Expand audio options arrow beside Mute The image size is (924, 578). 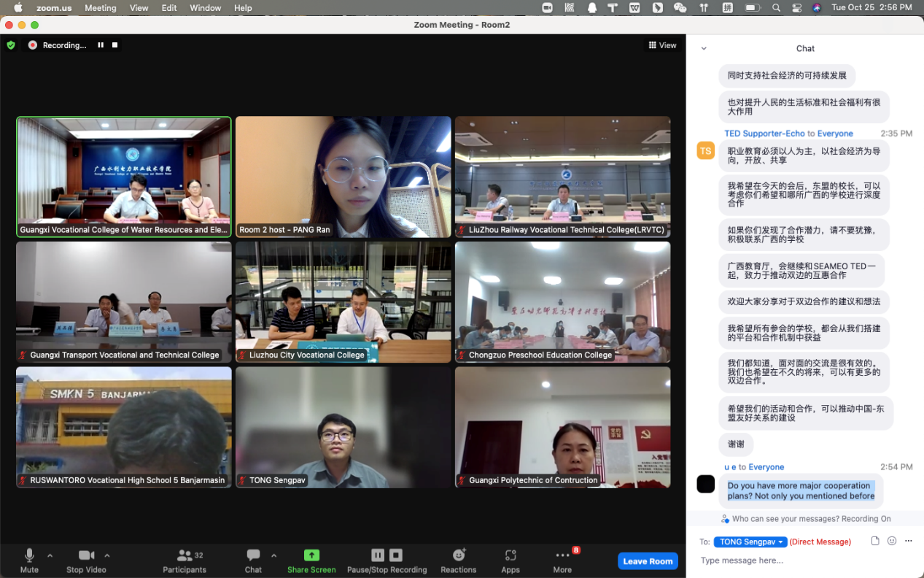coord(50,555)
